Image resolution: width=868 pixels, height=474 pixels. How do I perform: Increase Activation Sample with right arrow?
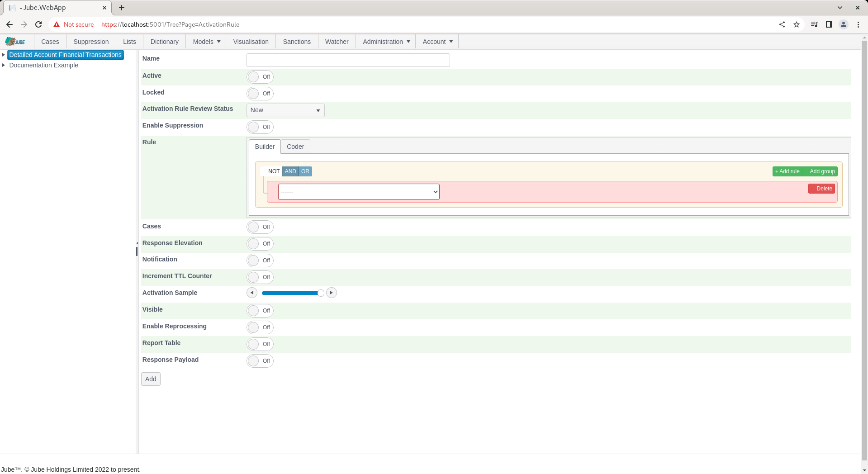pos(332,293)
